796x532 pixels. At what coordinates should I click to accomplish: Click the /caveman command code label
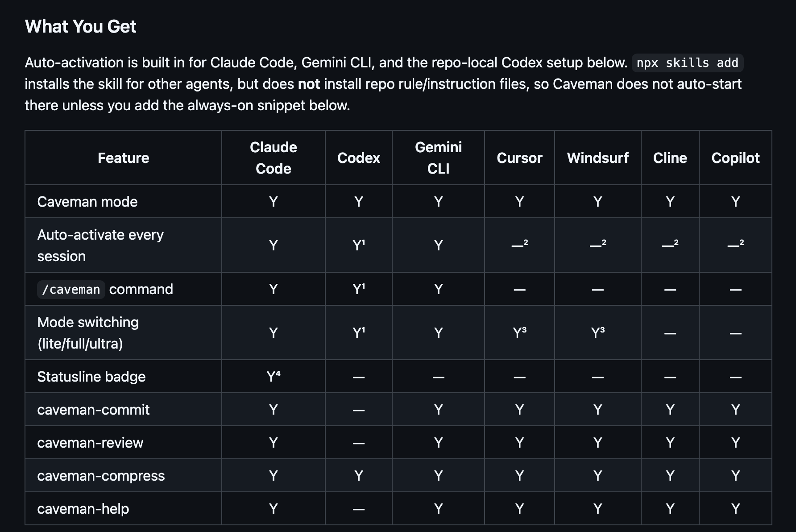(x=71, y=289)
